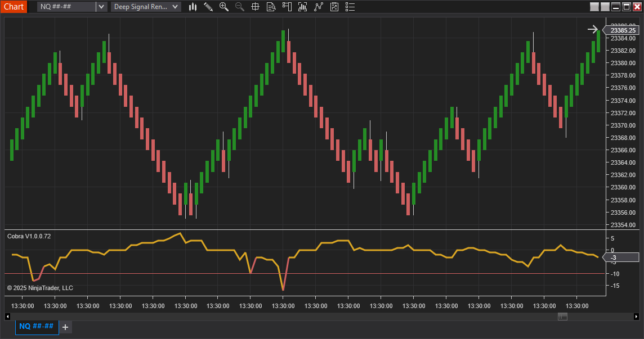Click the zoom out magnifier
The image size is (644, 339).
240,7
